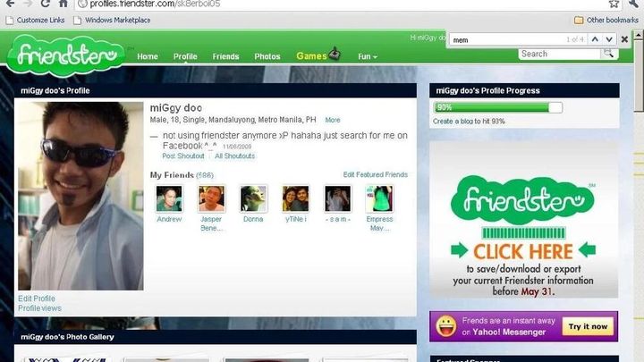Go to browser home icon

coord(63,4)
